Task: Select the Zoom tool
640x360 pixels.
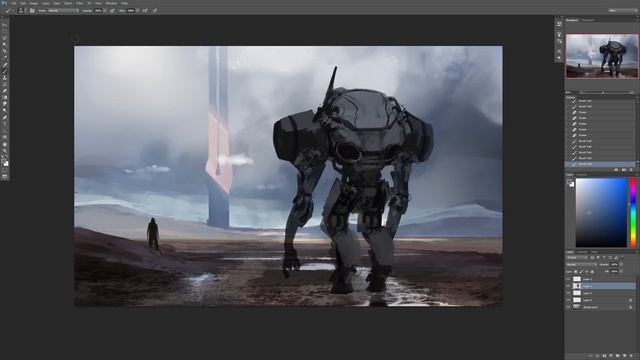Action: [x=5, y=151]
